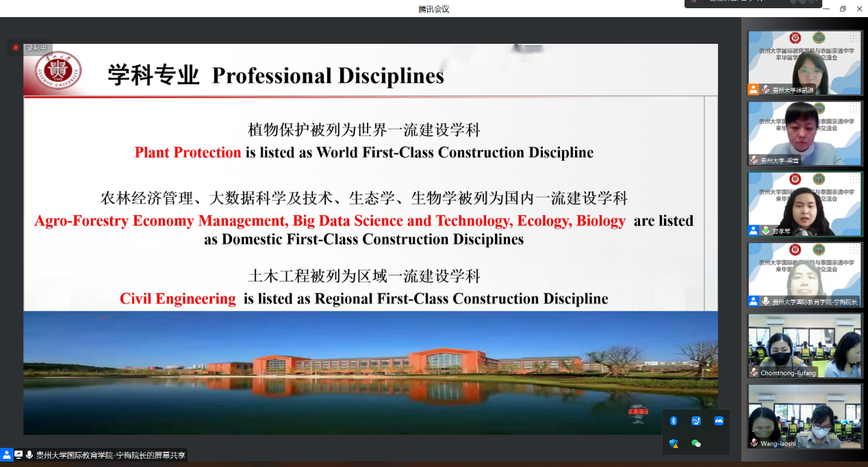Click the red Plant Protection text
Viewport: 868px width, 467px height.
pyautogui.click(x=188, y=152)
